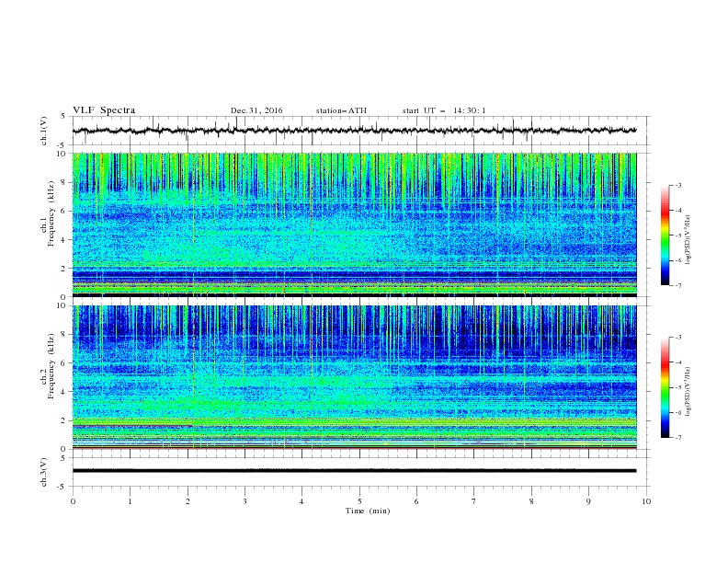Click time axis tick label "8"
728x563 pixels.
tap(531, 501)
